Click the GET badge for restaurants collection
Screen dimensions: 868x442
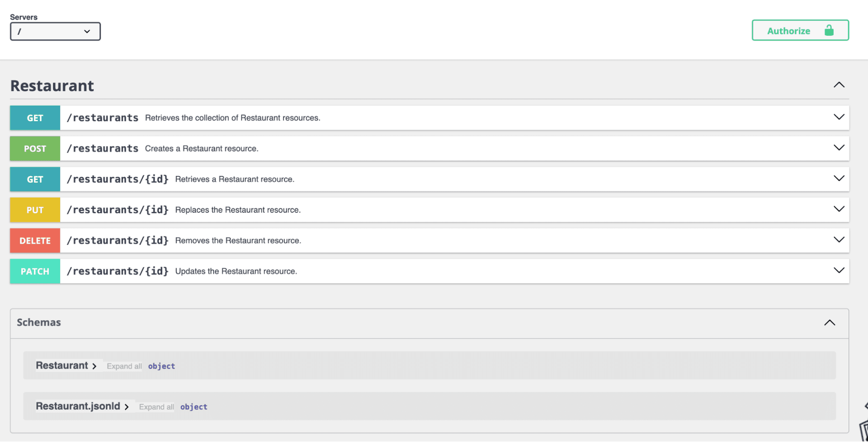[x=35, y=118]
